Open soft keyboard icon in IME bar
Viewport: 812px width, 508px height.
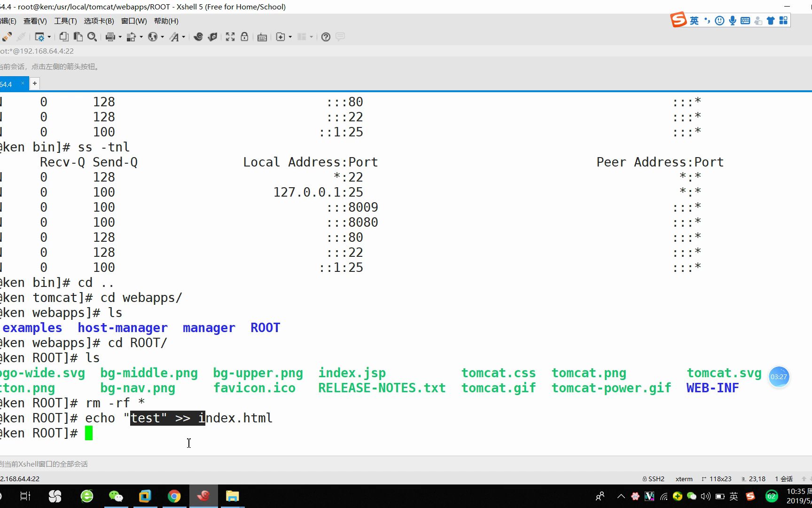(x=745, y=21)
